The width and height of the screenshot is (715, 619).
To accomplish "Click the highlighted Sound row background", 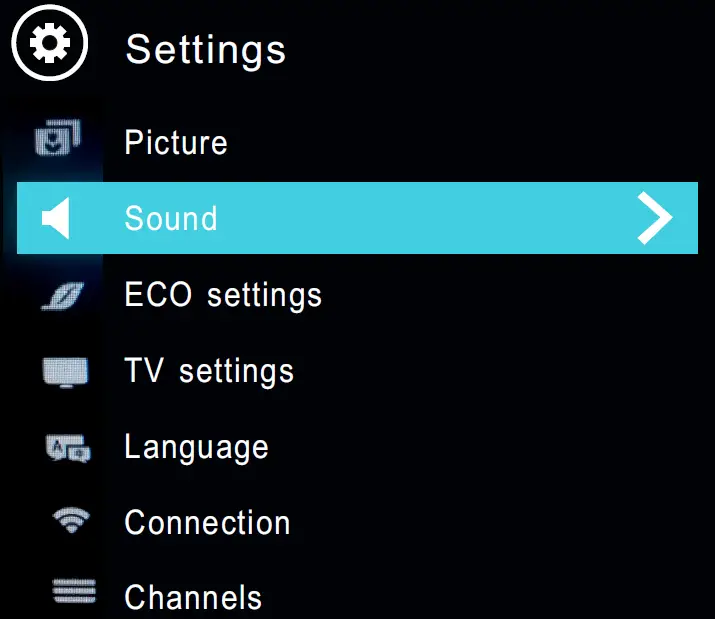I will click(420, 218).
